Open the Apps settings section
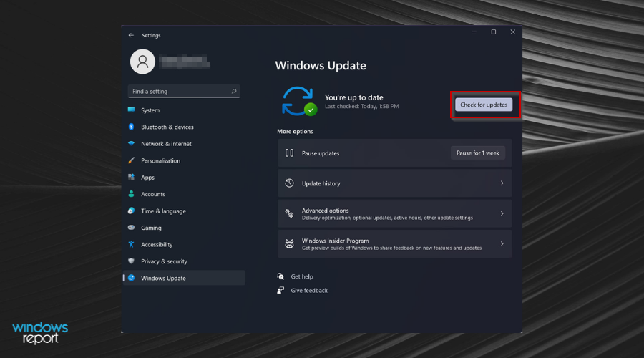Viewport: 644px width, 358px height. 184,178
